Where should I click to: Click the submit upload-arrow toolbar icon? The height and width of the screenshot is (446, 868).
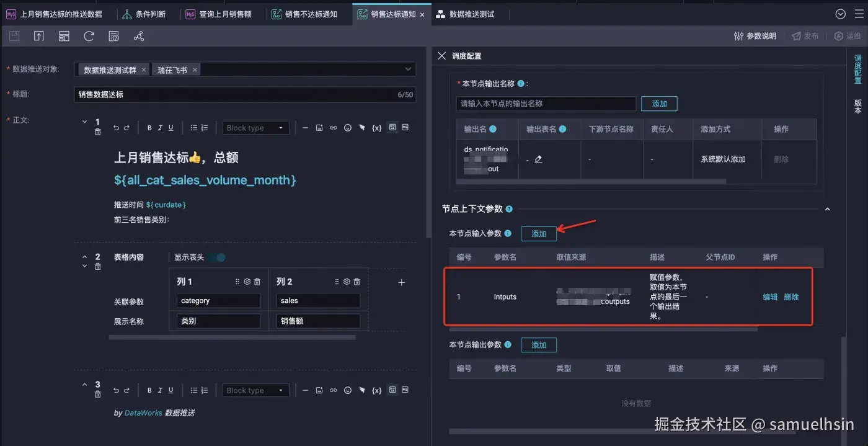(x=39, y=37)
